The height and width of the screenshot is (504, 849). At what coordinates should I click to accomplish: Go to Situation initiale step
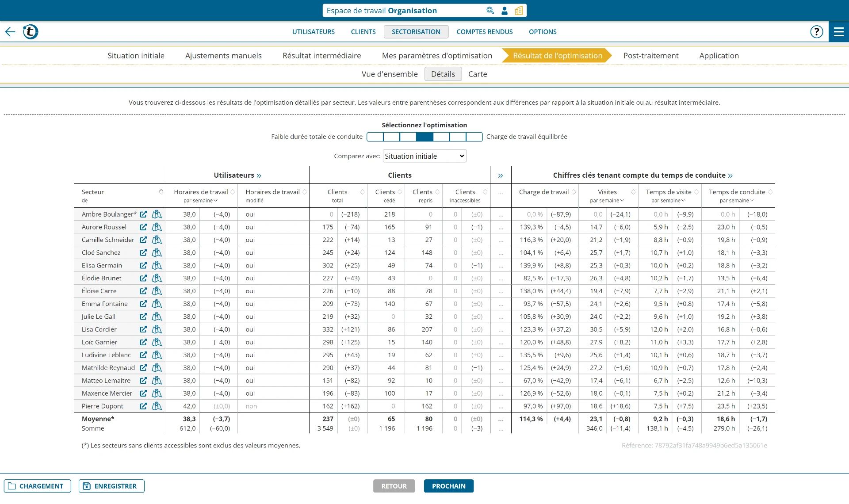point(136,56)
